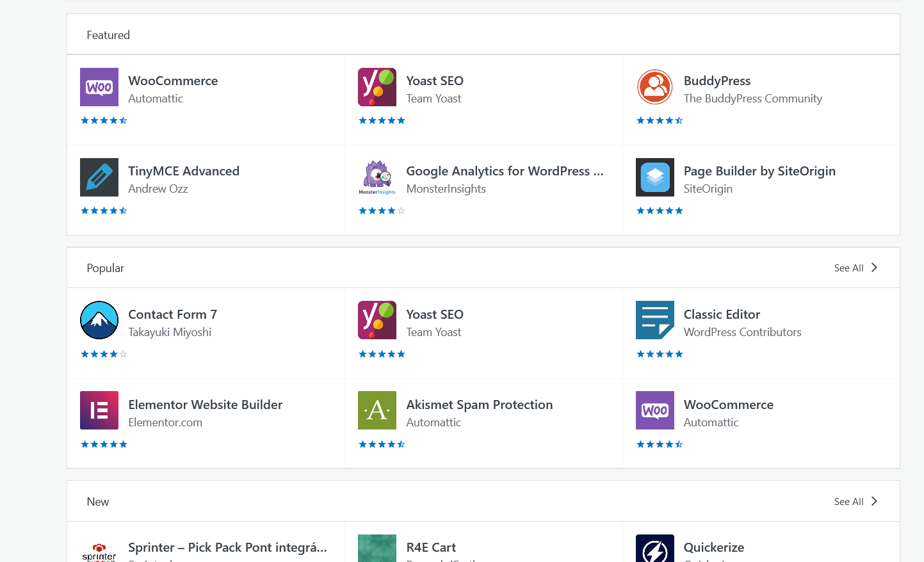Open the Elementor Website Builder icon
This screenshot has width=924, height=562.
pyautogui.click(x=99, y=410)
